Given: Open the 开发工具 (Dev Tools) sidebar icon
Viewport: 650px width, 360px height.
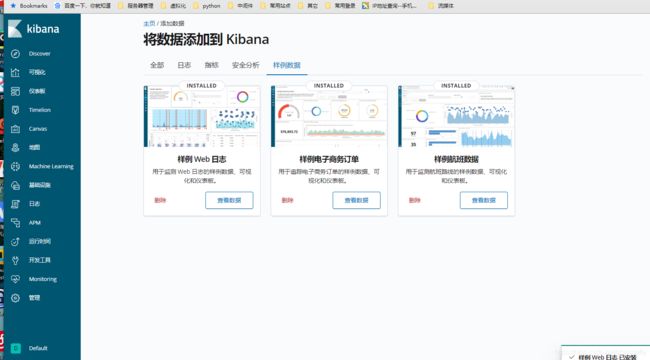Looking at the screenshot, I should tap(15, 260).
